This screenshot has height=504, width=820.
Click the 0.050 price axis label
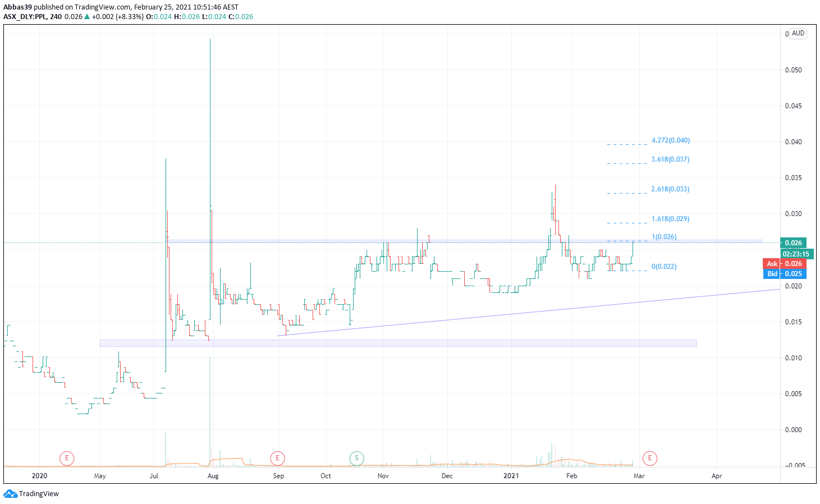(793, 70)
